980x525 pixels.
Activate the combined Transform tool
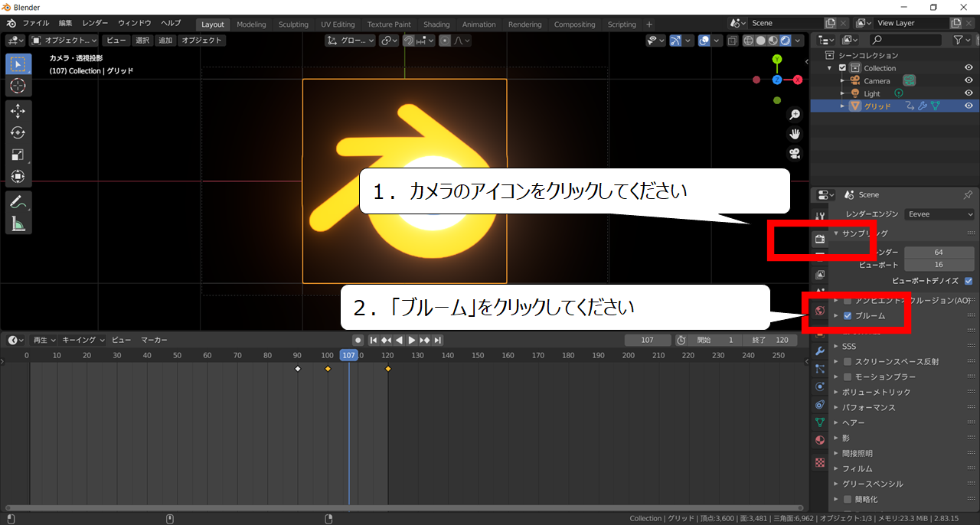click(x=18, y=176)
